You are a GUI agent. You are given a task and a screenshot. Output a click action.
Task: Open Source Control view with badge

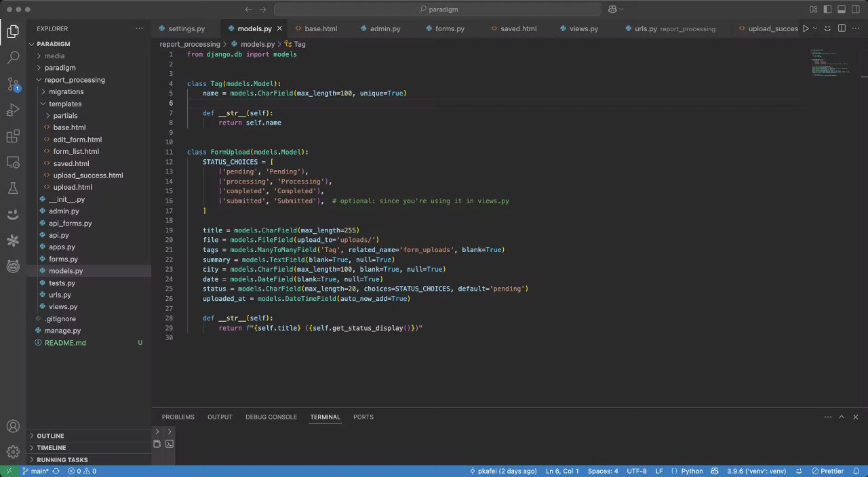(x=13, y=84)
